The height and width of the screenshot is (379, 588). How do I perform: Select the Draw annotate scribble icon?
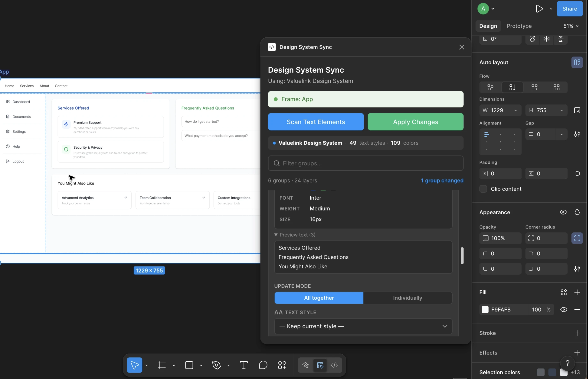tap(305, 365)
